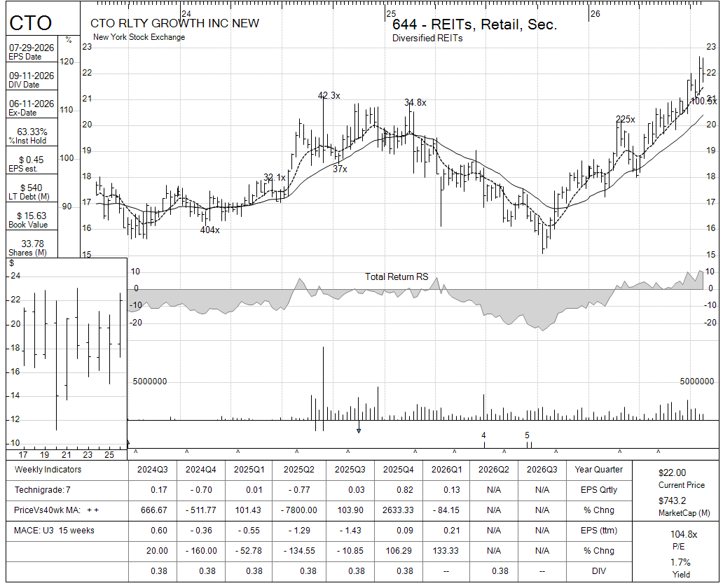Click the year 24 marker at the chart top

click(x=186, y=14)
